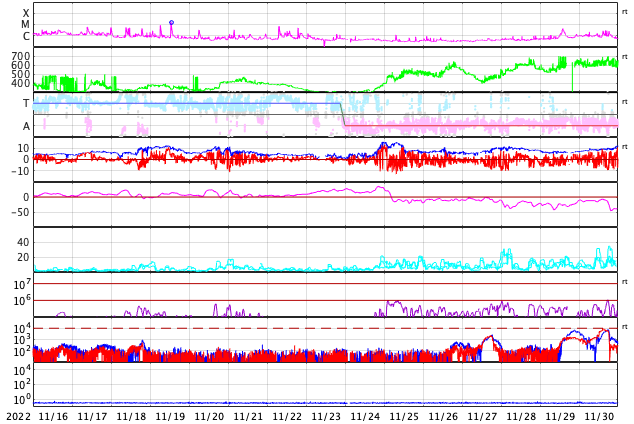Click the 10^0 axis label
This screenshot has width=634, height=424.
22,399
